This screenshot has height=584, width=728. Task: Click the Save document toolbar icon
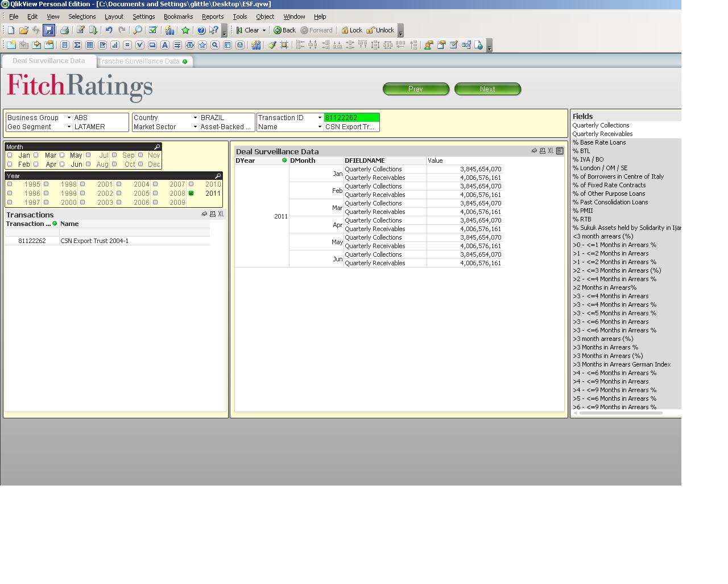coord(49,30)
